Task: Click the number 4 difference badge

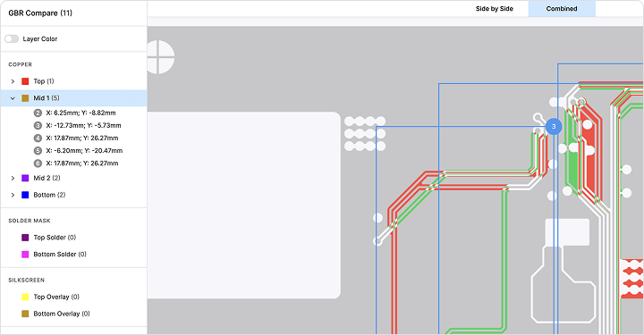Action: (x=38, y=138)
